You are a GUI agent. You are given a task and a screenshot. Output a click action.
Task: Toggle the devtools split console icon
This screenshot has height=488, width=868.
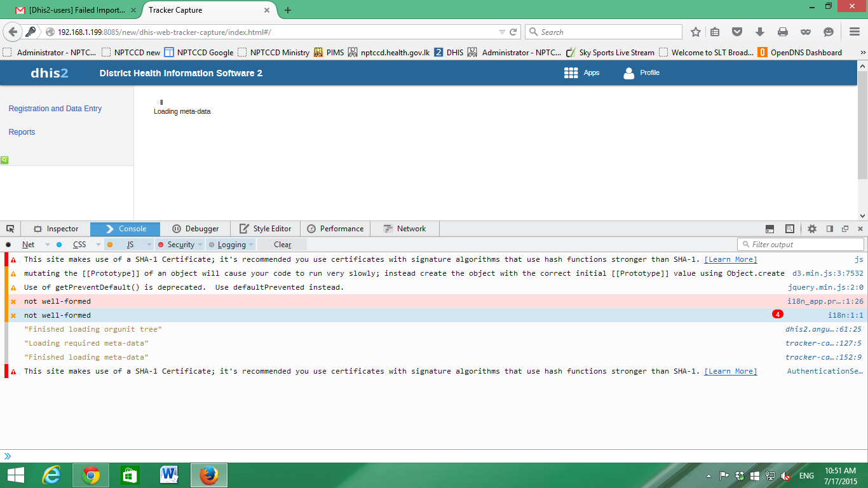[770, 229]
